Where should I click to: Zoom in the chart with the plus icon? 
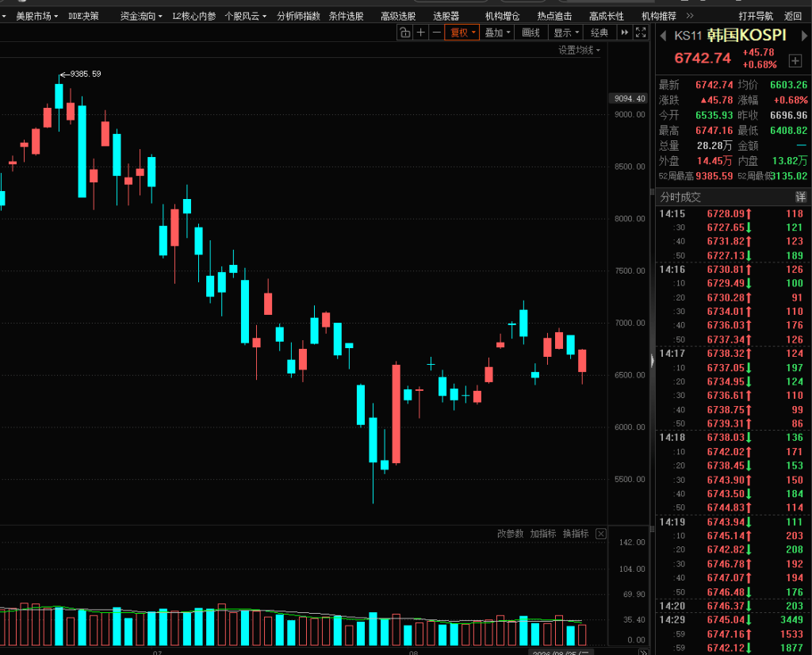[x=421, y=33]
